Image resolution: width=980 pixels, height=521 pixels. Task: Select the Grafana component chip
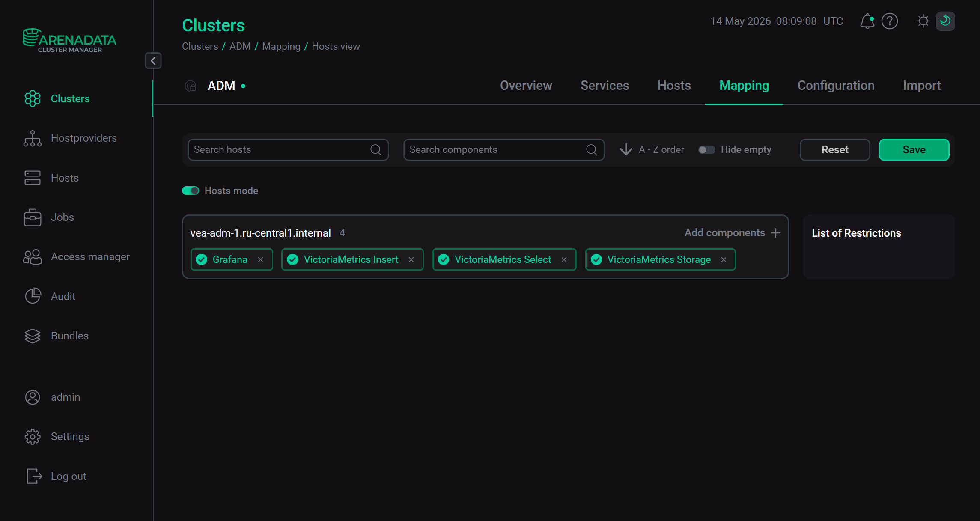[x=232, y=260]
